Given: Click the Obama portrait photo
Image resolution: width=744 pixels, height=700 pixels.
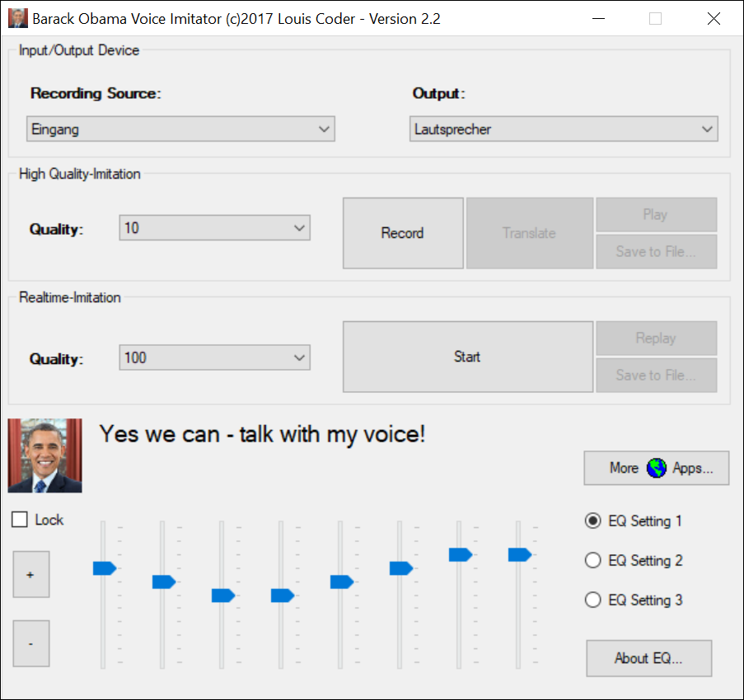Looking at the screenshot, I should pos(45,455).
